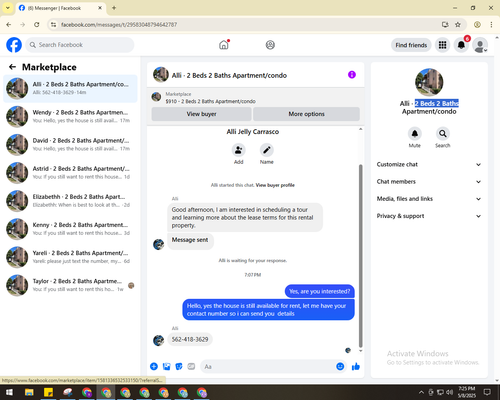This screenshot has width=500, height=400.
Task: Open the taskbar notification center icon
Action: click(487, 392)
